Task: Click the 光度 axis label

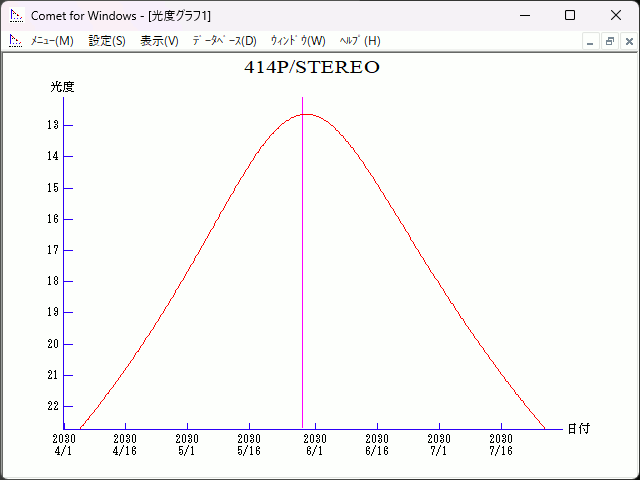Action: [62, 87]
